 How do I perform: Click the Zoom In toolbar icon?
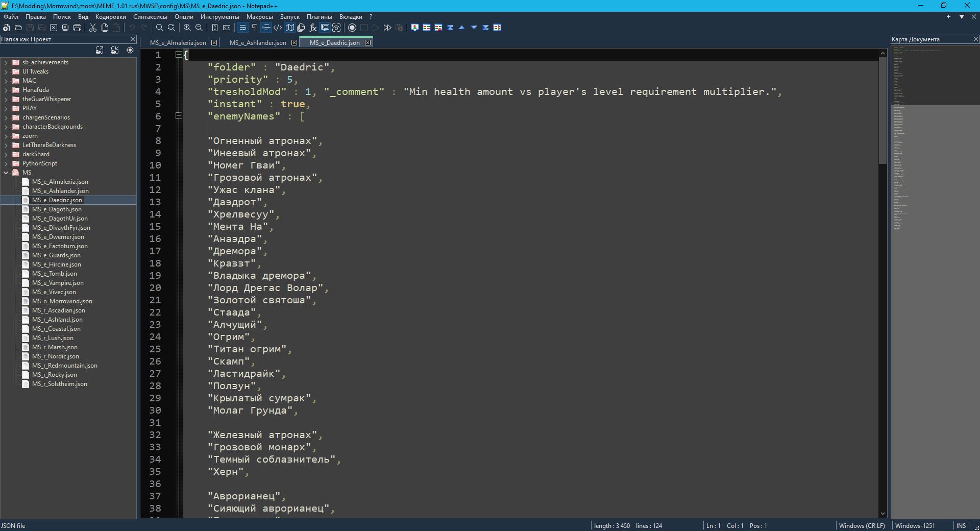point(187,28)
